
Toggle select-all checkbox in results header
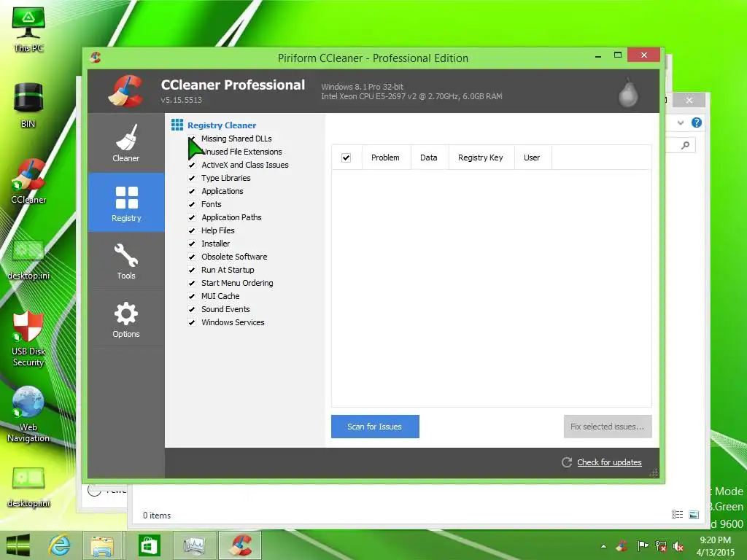click(x=347, y=157)
